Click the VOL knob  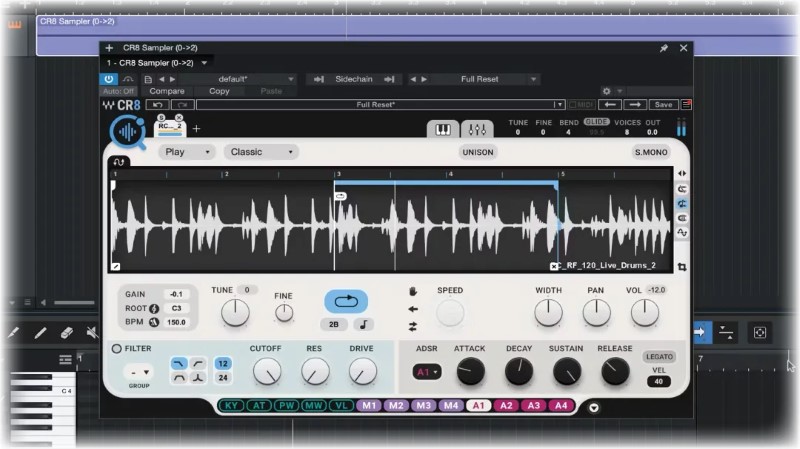click(x=644, y=312)
